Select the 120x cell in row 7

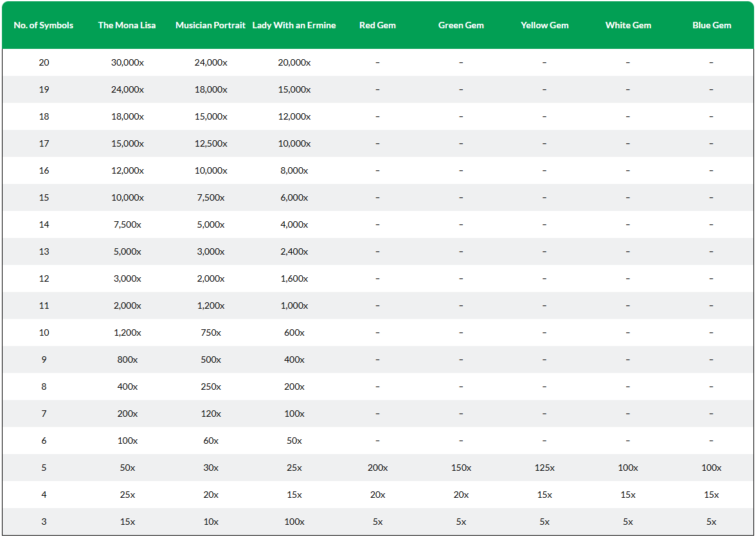211,414
